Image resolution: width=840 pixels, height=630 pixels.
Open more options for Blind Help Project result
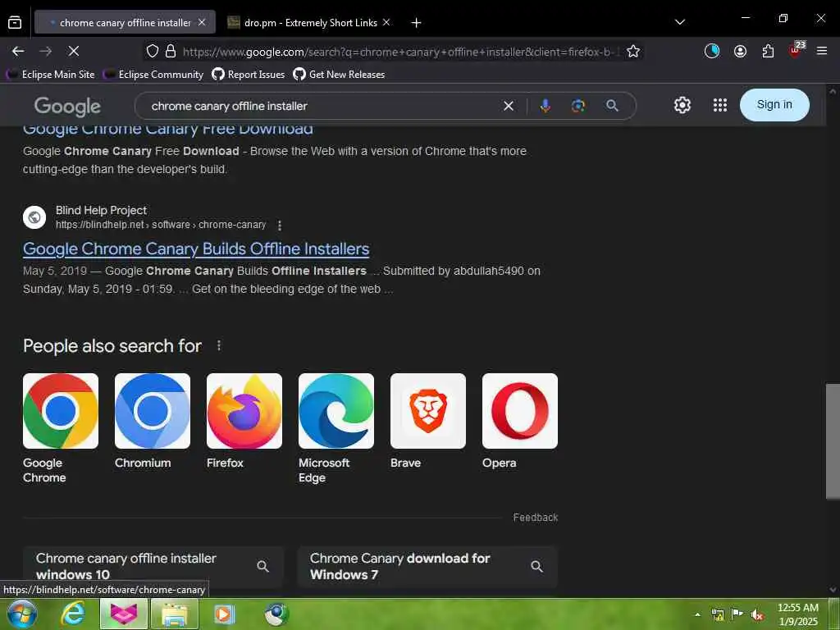pyautogui.click(x=279, y=226)
